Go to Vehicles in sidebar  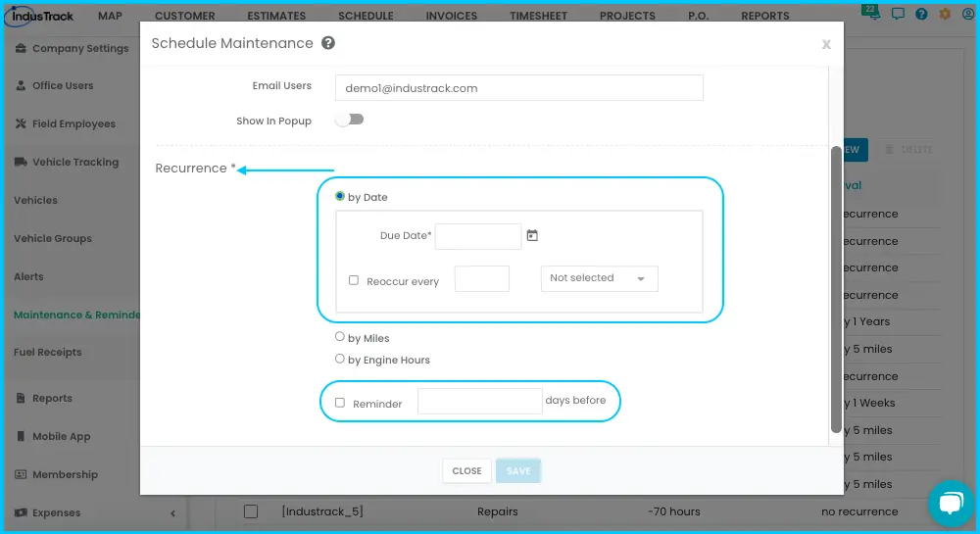point(35,201)
